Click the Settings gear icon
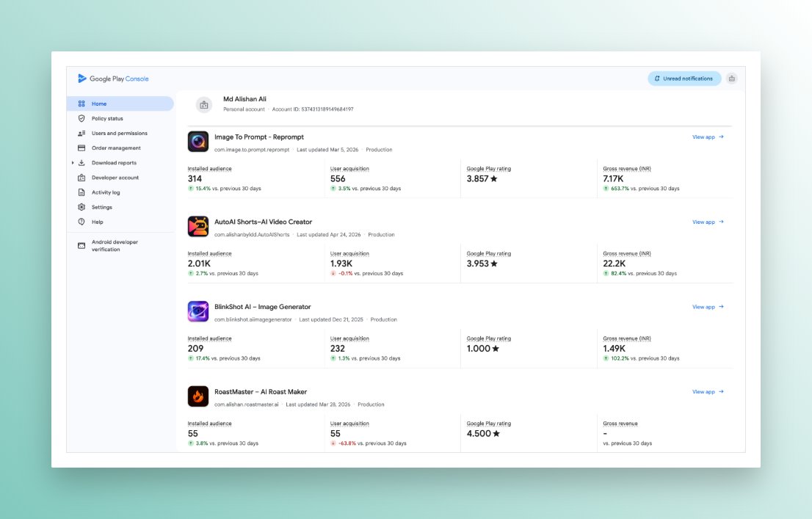 click(81, 207)
